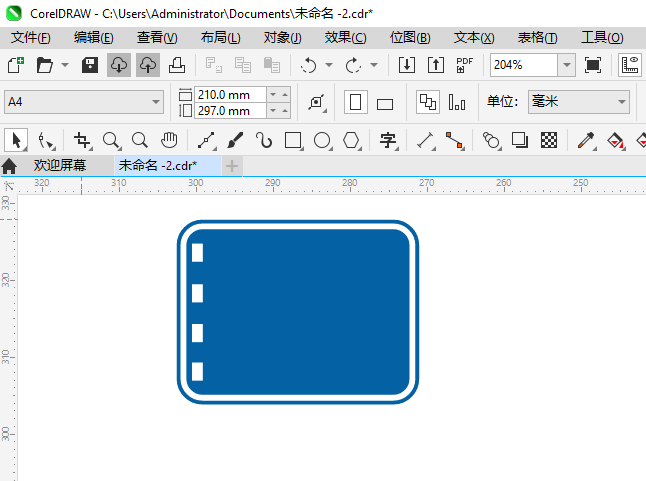
Task: Click the page width 210.0 mm field
Action: (231, 95)
